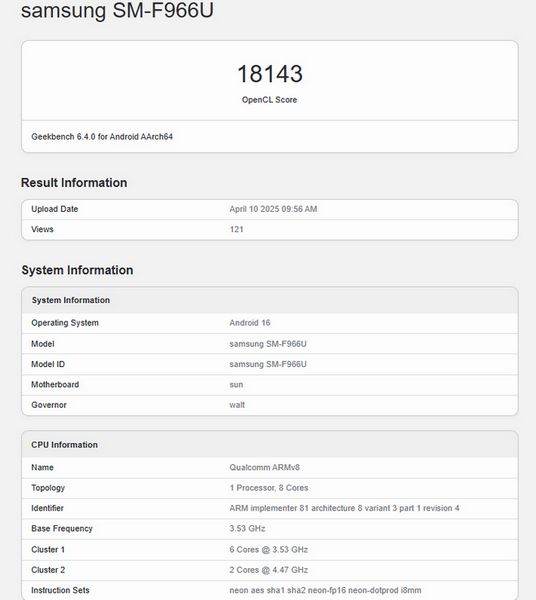Image resolution: width=536 pixels, height=600 pixels.
Task: Click the Motherboard value sun
Action: point(236,385)
